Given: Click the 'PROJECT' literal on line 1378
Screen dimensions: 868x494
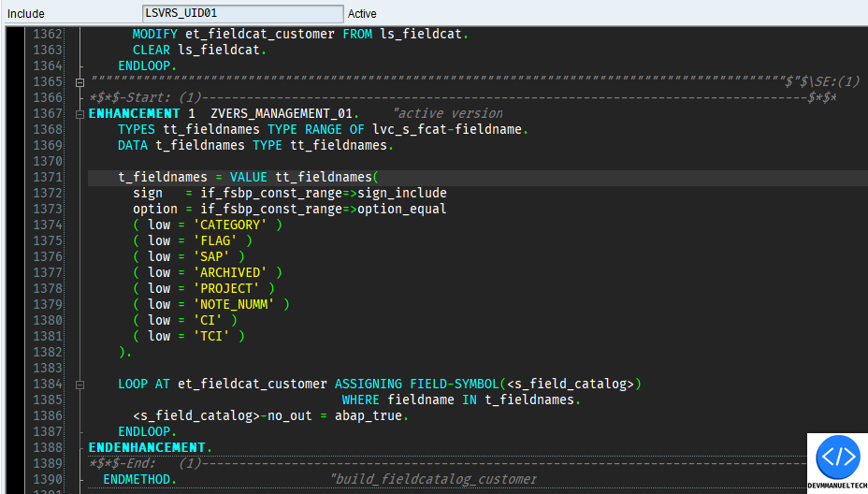Looking at the screenshot, I should click(225, 288).
